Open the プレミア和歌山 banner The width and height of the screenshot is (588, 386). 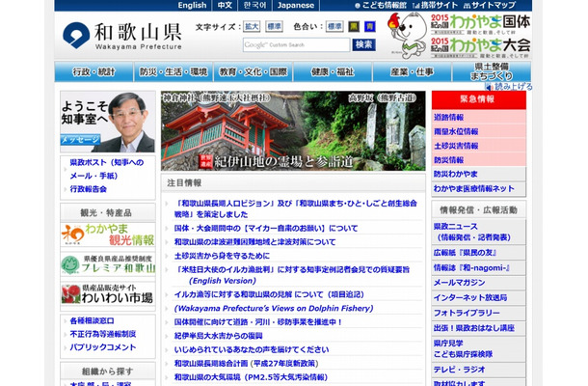(x=108, y=264)
